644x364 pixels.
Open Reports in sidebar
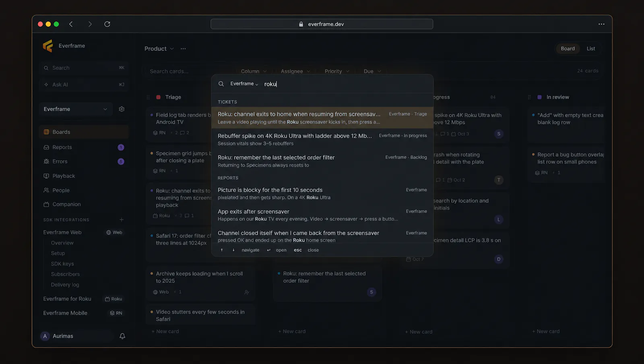(84, 147)
